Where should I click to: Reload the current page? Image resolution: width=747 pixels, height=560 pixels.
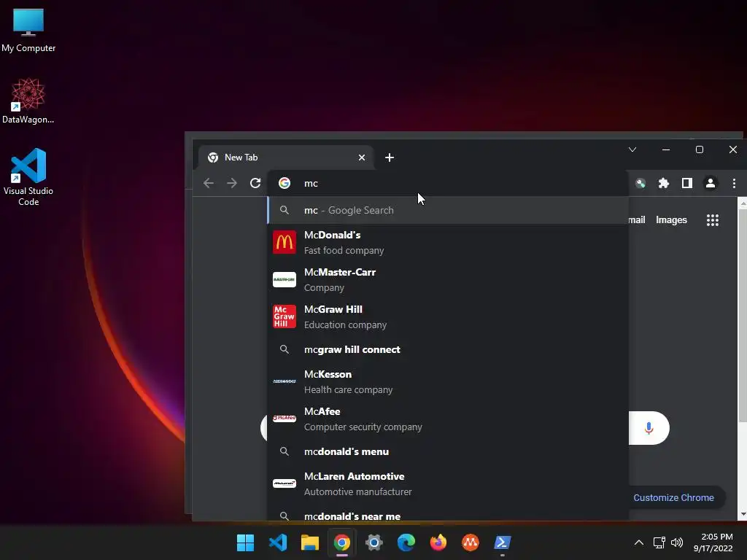click(x=255, y=183)
